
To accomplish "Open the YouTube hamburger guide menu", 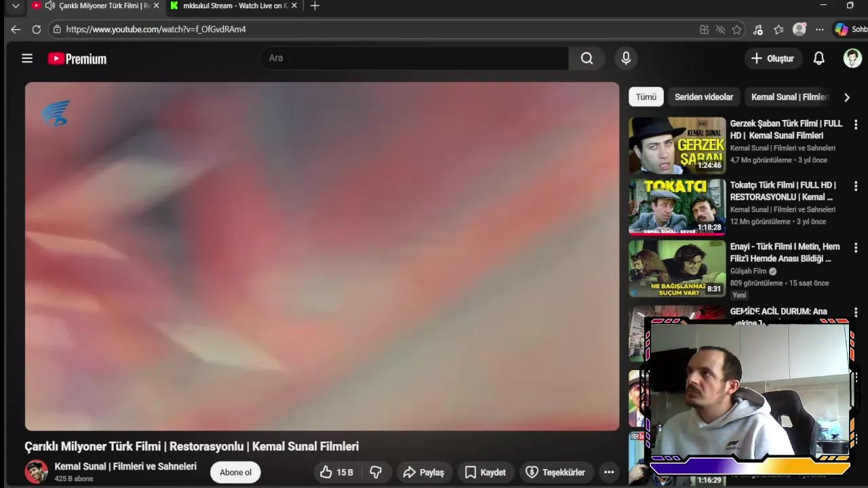I will [x=27, y=58].
